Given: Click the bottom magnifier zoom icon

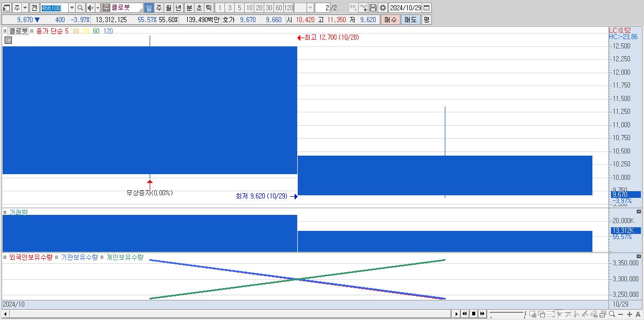Looking at the screenshot, I should tap(611, 314).
